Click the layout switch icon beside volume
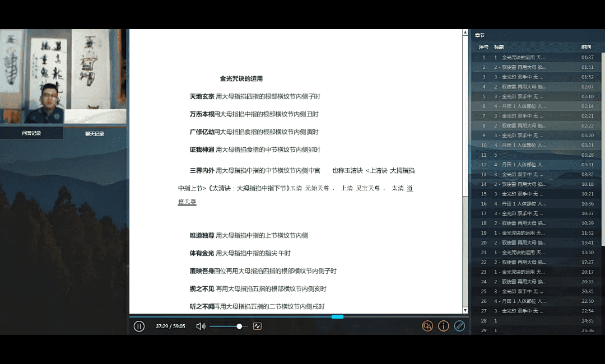Image resolution: width=605 pixels, height=364 pixels. pos(257,326)
